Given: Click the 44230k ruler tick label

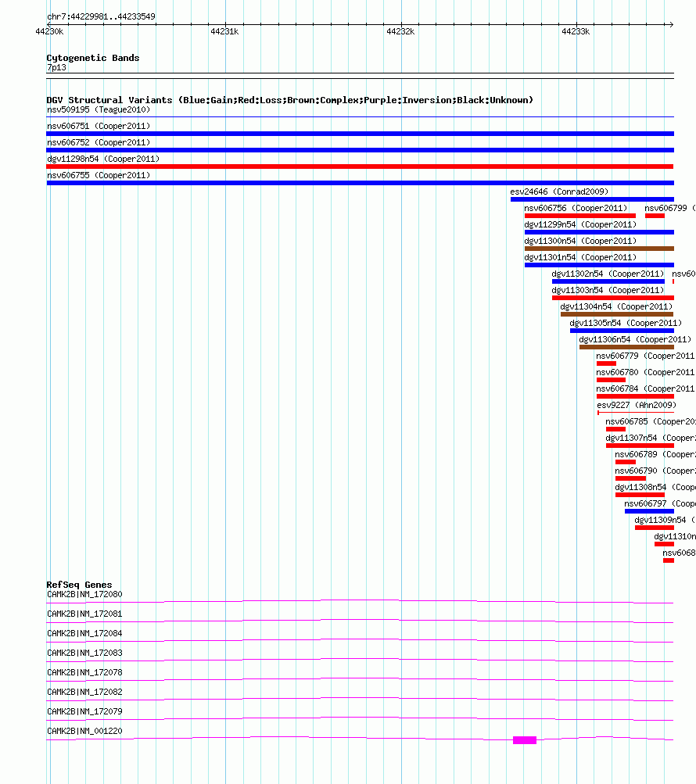Looking at the screenshot, I should coord(49,31).
